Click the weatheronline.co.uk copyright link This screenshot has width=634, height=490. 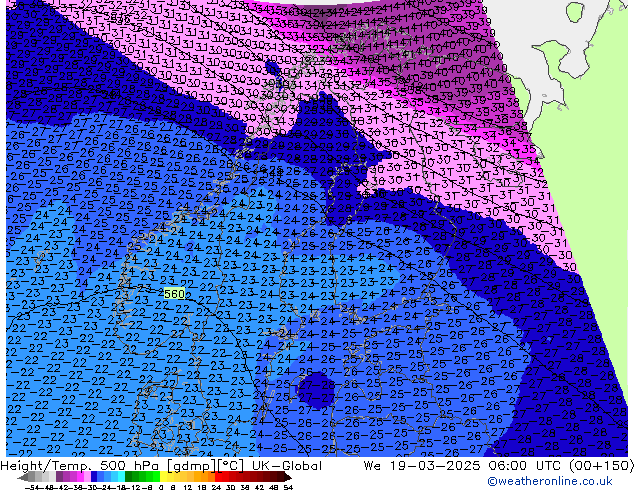click(556, 481)
